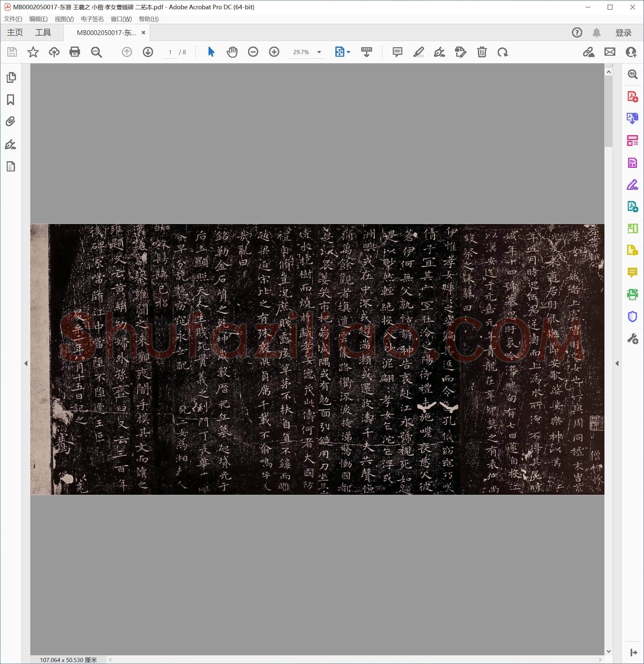Click the page number input field

170,52
